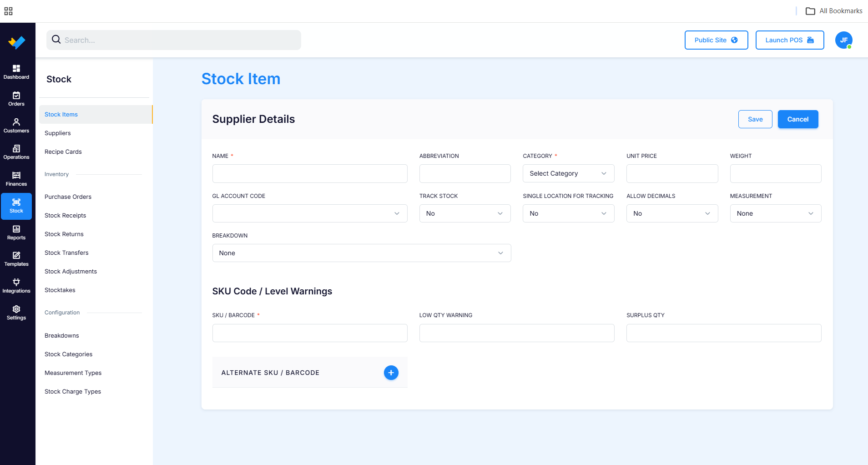Select the Stock sidebar icon
The width and height of the screenshot is (868, 465).
tap(16, 206)
